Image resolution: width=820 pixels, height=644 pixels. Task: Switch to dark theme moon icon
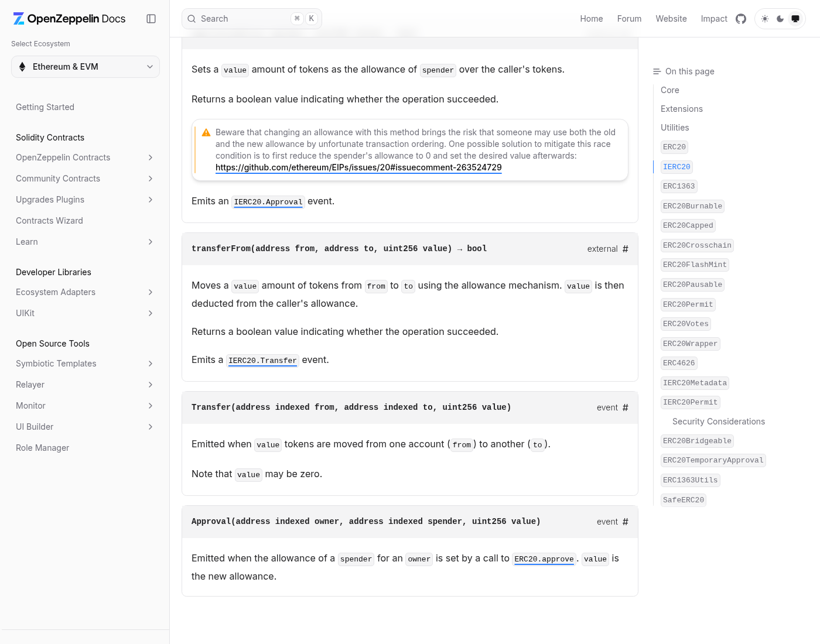coord(780,19)
